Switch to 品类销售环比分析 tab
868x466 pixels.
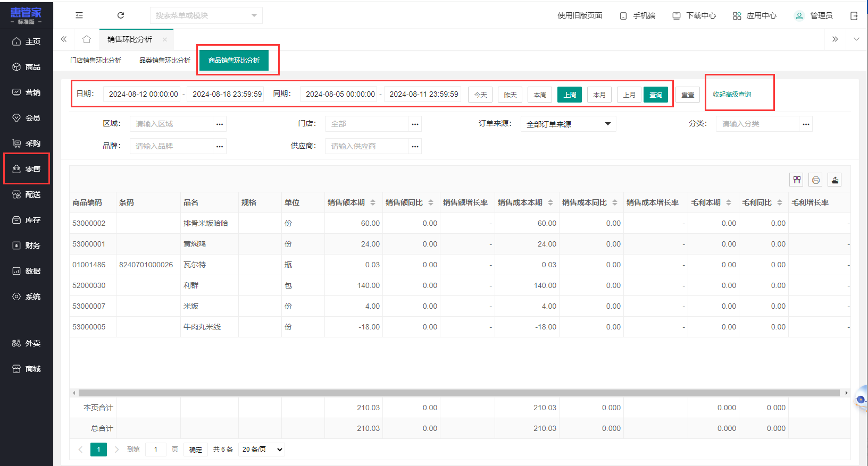point(165,61)
